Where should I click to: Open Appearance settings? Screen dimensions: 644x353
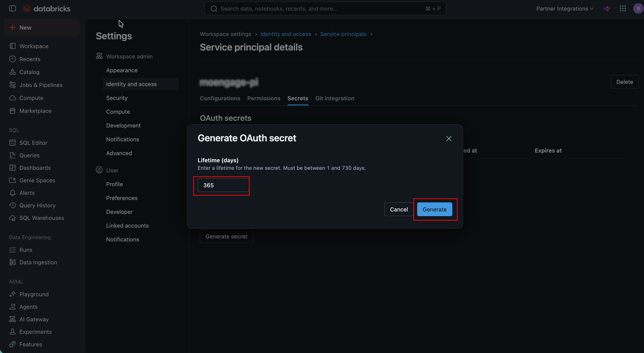pyautogui.click(x=122, y=70)
